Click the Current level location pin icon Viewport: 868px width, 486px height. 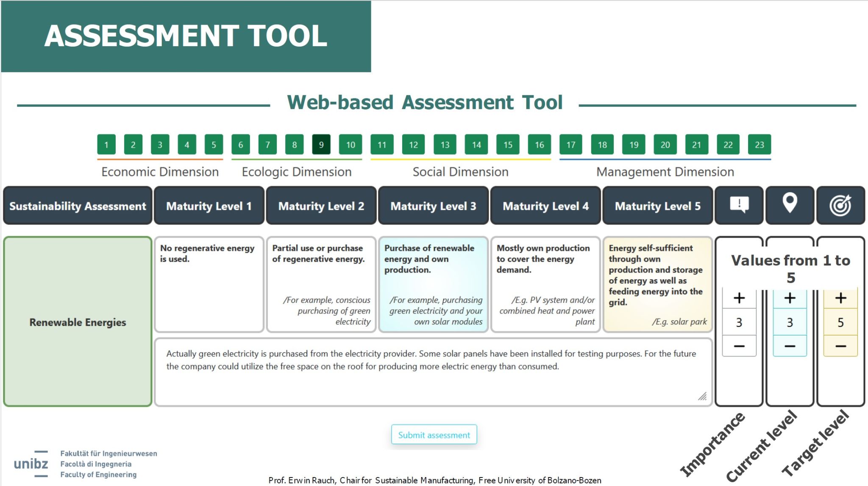790,205
